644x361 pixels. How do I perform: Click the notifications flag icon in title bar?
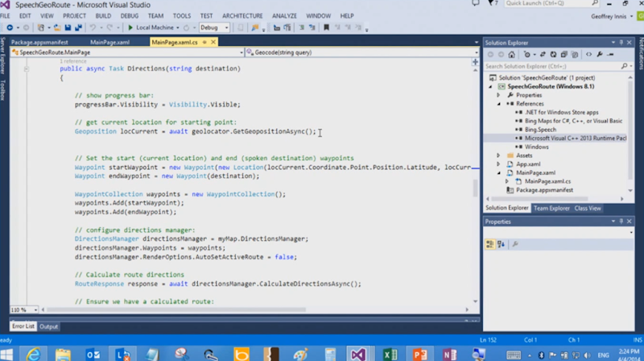click(x=491, y=3)
